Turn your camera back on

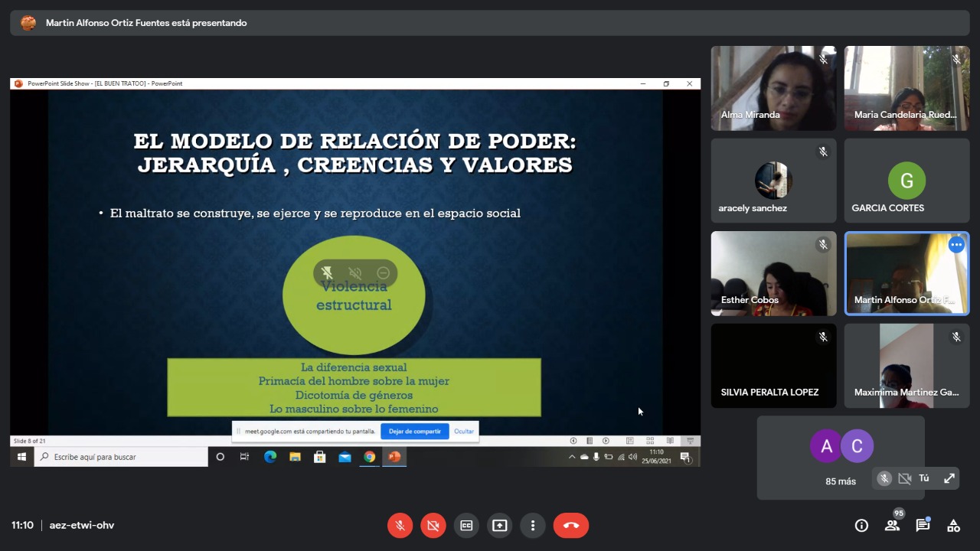click(x=433, y=525)
